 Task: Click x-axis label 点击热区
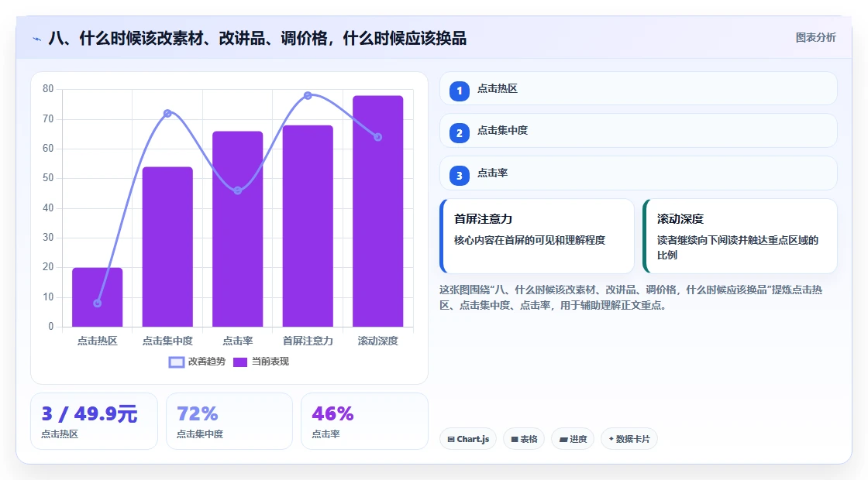(x=98, y=341)
